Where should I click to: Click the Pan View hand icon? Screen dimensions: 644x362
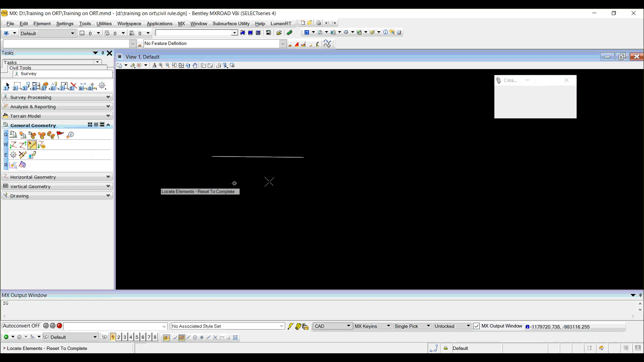tap(195, 65)
